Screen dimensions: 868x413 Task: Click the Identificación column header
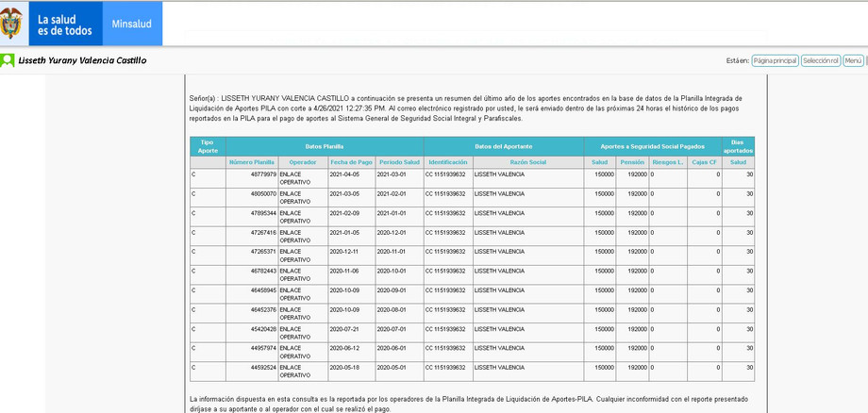point(447,162)
